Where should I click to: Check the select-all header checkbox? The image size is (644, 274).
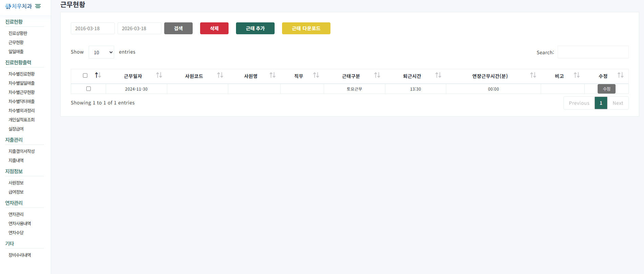pyautogui.click(x=85, y=76)
